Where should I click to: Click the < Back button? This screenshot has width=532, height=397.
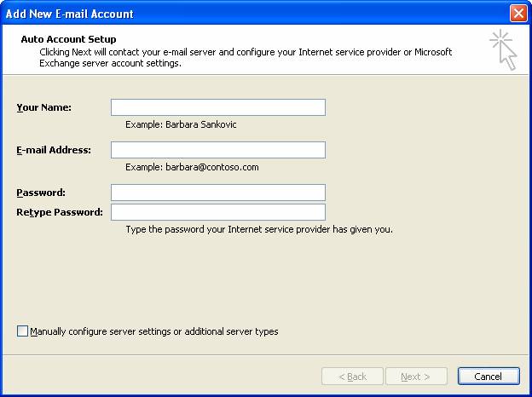351,377
